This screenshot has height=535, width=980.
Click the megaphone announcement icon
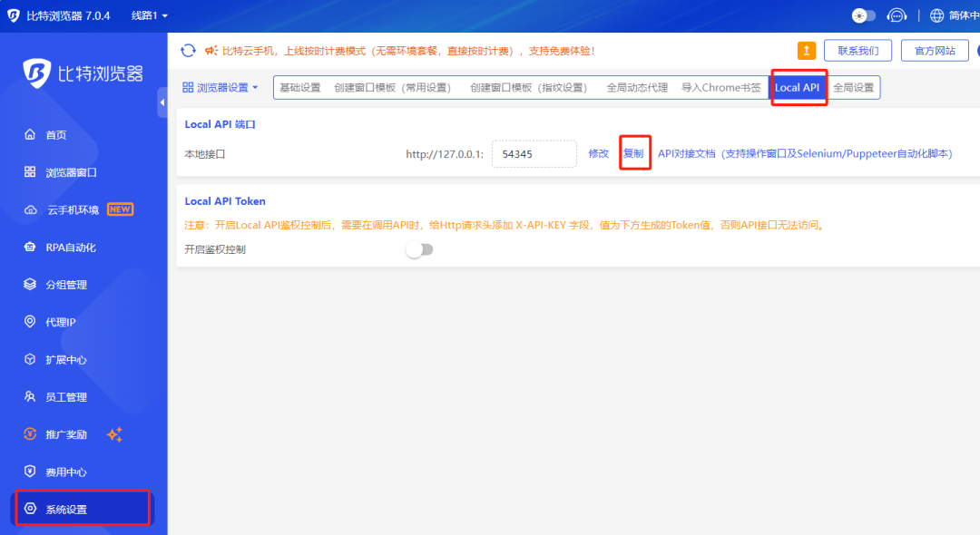[211, 51]
